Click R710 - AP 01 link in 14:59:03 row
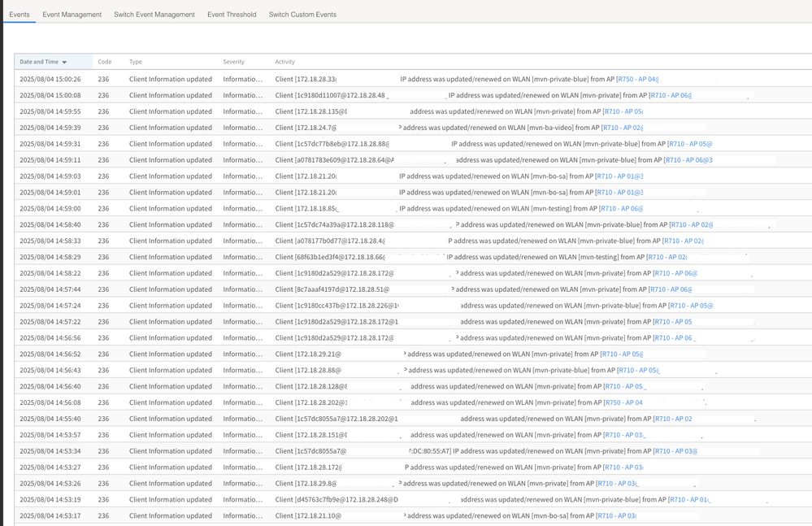812x526 pixels. [619, 176]
